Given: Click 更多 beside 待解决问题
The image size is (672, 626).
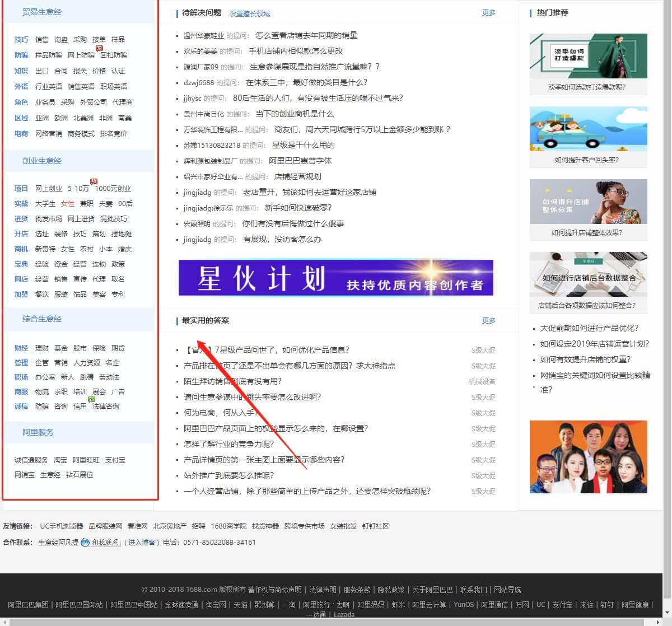Looking at the screenshot, I should click(488, 12).
